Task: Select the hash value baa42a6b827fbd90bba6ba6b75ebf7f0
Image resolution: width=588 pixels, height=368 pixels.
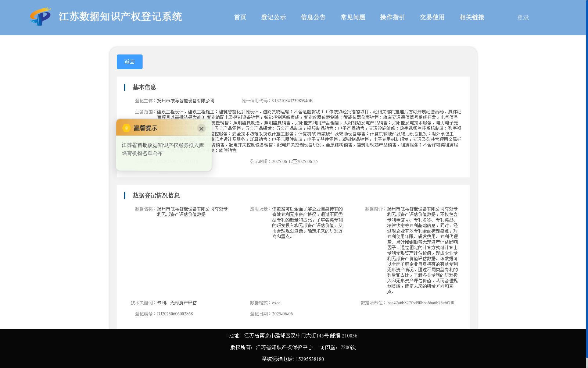Action: pyautogui.click(x=421, y=303)
